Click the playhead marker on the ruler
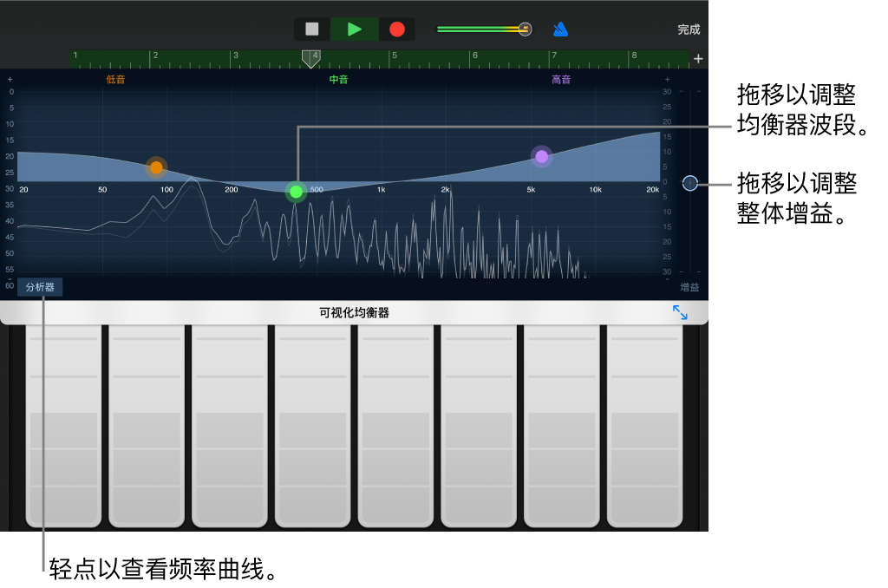The width and height of the screenshot is (888, 588). pyautogui.click(x=310, y=58)
